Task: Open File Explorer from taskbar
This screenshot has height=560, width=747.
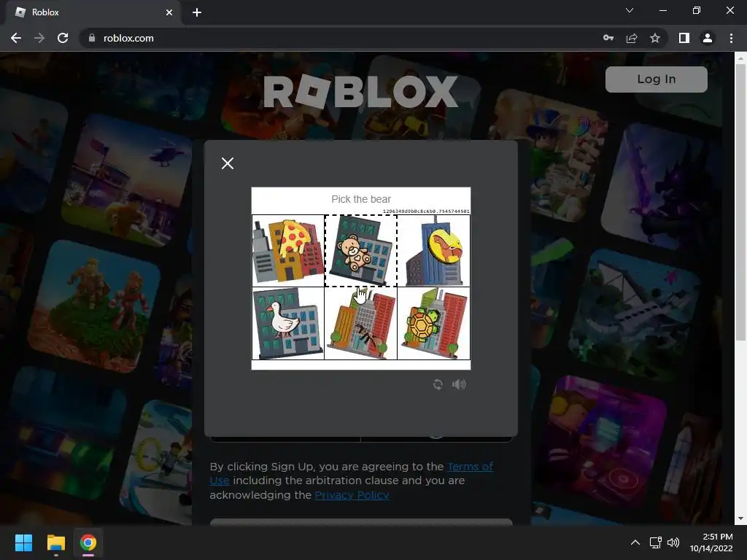Action: tap(55, 542)
